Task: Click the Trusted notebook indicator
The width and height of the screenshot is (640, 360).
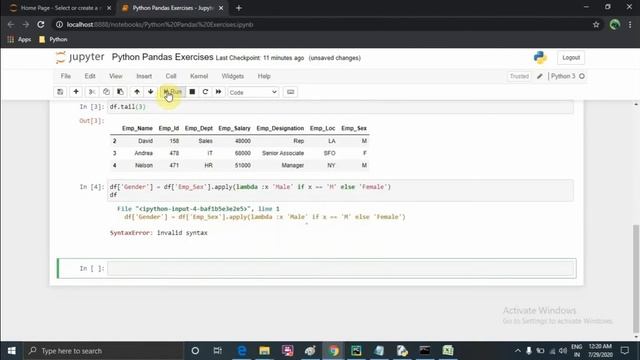Action: click(x=519, y=76)
